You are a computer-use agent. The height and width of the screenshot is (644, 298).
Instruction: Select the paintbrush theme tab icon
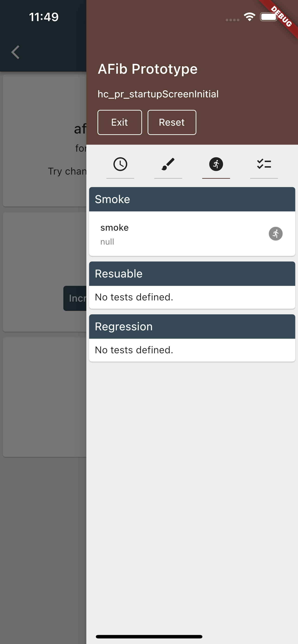click(168, 164)
